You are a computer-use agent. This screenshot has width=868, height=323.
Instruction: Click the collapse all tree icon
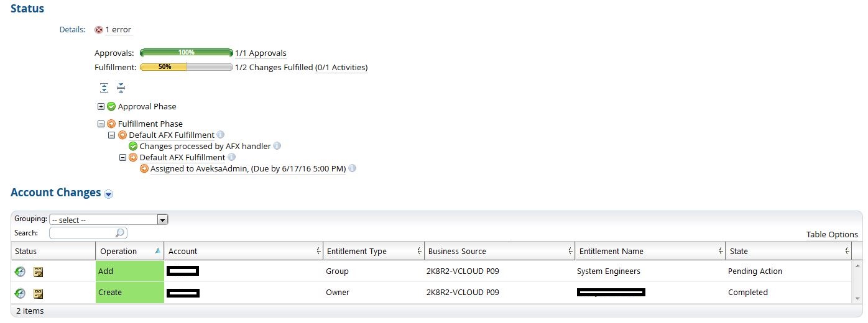(121, 88)
